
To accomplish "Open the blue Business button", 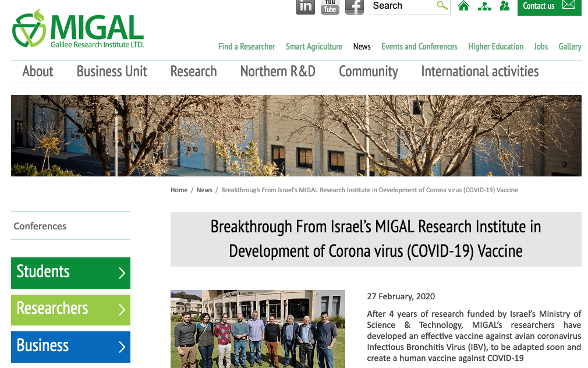I will coord(71,346).
